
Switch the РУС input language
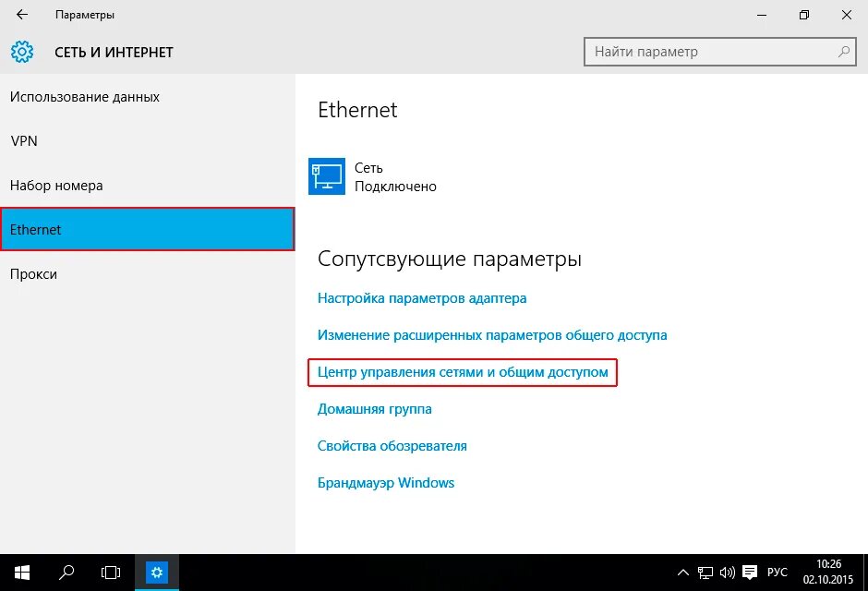click(x=778, y=573)
